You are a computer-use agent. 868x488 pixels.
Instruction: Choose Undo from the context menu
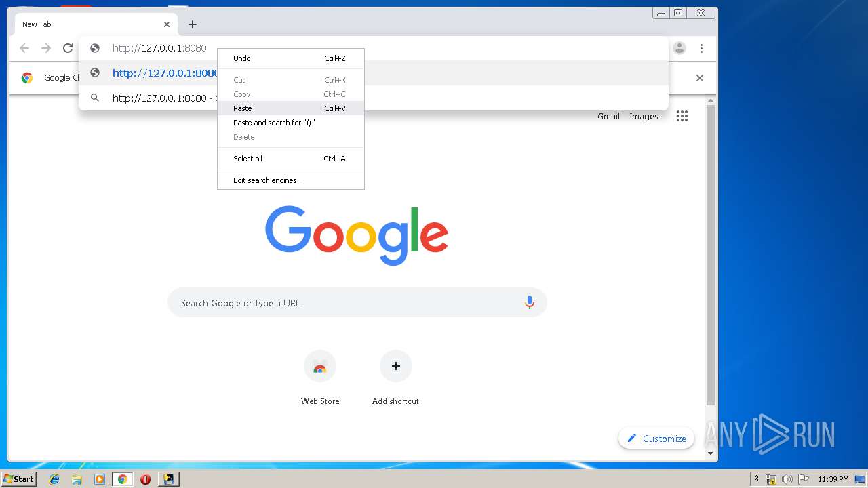[x=290, y=58]
